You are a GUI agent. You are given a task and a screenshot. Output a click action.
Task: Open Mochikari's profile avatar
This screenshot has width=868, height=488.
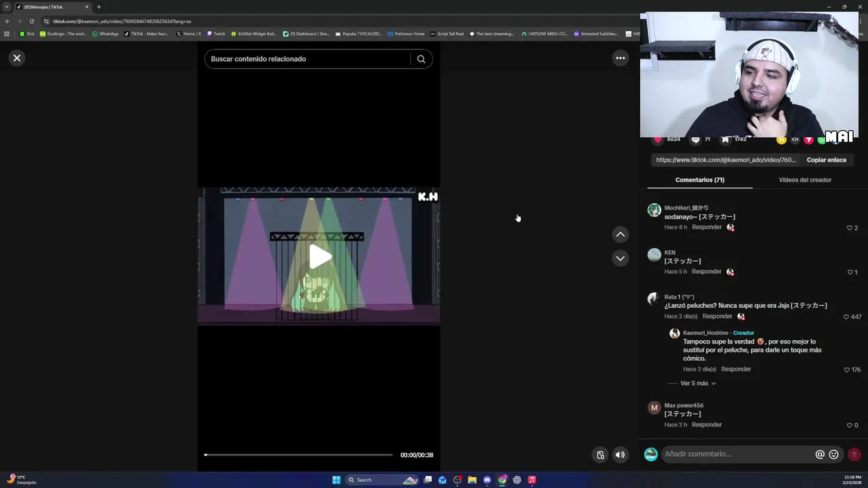(x=654, y=210)
